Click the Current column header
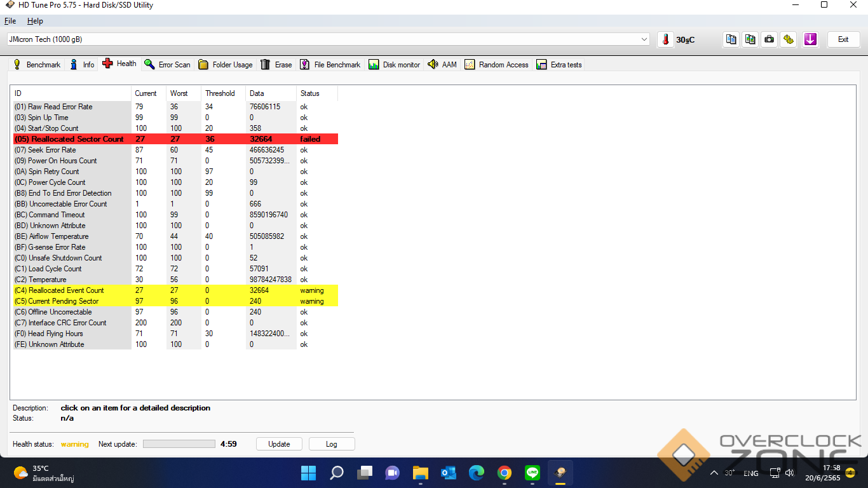Image resolution: width=868 pixels, height=488 pixels. pyautogui.click(x=149, y=93)
